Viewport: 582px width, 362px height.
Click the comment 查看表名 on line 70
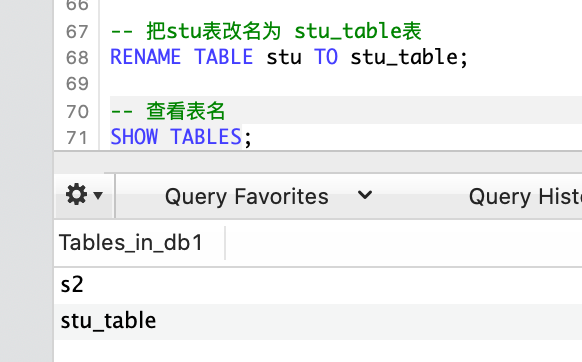point(168,111)
